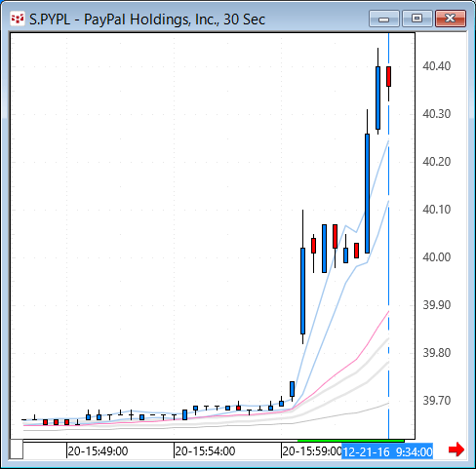The width and height of the screenshot is (476, 469).
Task: Click the 40.30 price scale label
Action: (437, 114)
